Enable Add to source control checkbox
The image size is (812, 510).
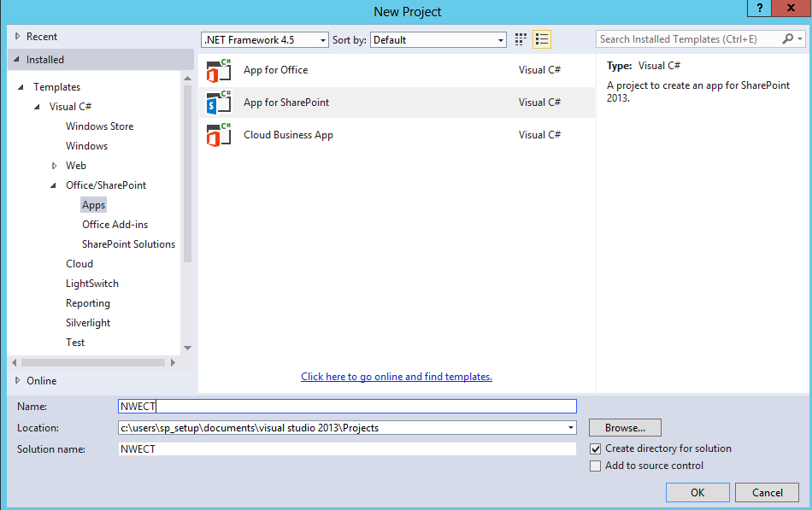(596, 466)
